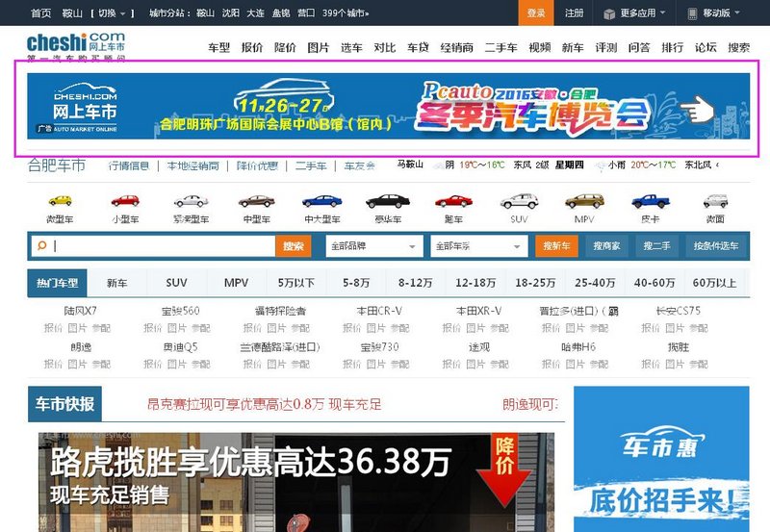Choose the brown 中型车 car icon
This screenshot has width=770, height=532.
tap(256, 201)
